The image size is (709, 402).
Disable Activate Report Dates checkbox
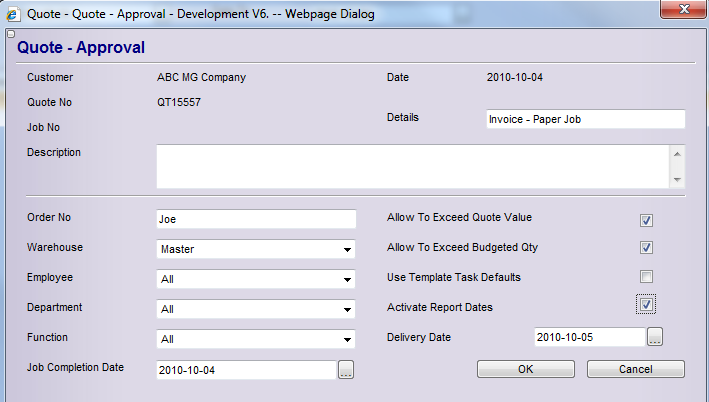(647, 304)
